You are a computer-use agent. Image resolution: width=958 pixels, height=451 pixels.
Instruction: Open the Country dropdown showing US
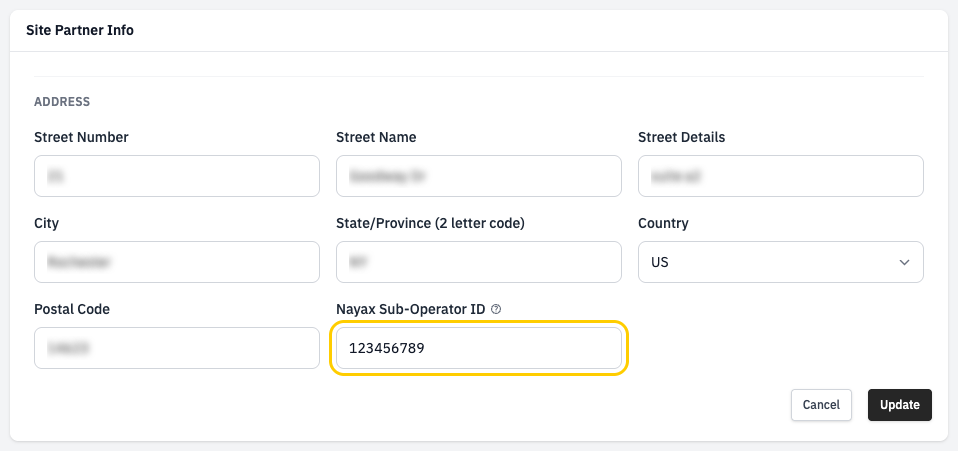[x=781, y=262]
